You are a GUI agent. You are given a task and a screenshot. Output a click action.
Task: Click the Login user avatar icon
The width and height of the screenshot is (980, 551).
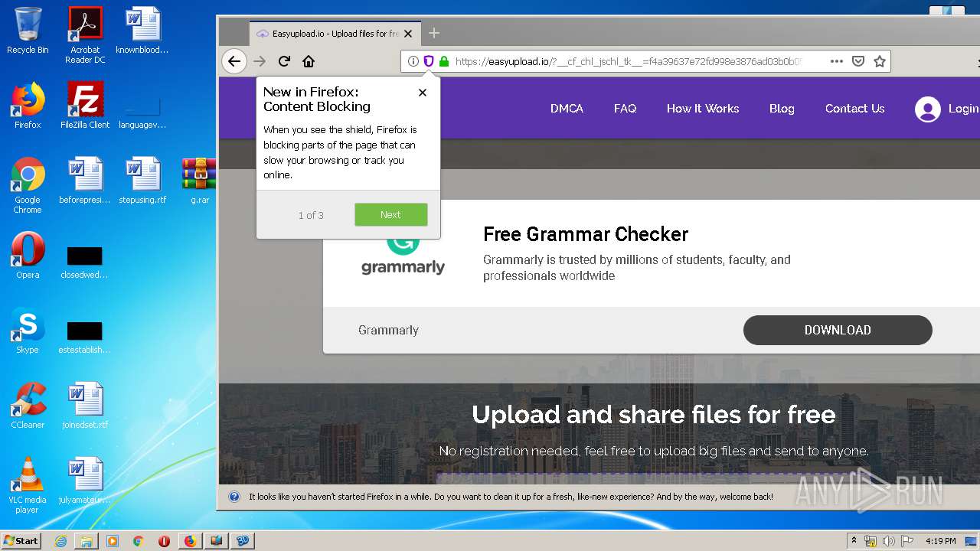point(927,109)
